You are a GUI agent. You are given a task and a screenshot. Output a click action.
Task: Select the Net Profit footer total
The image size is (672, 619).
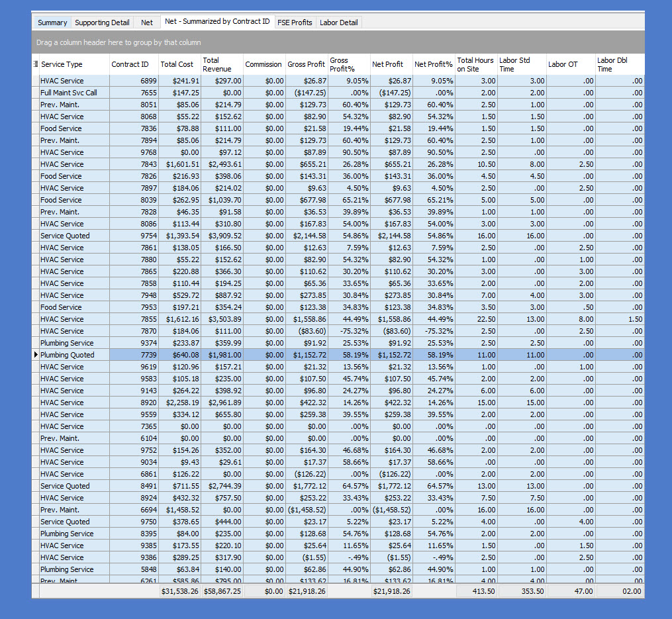pos(392,591)
